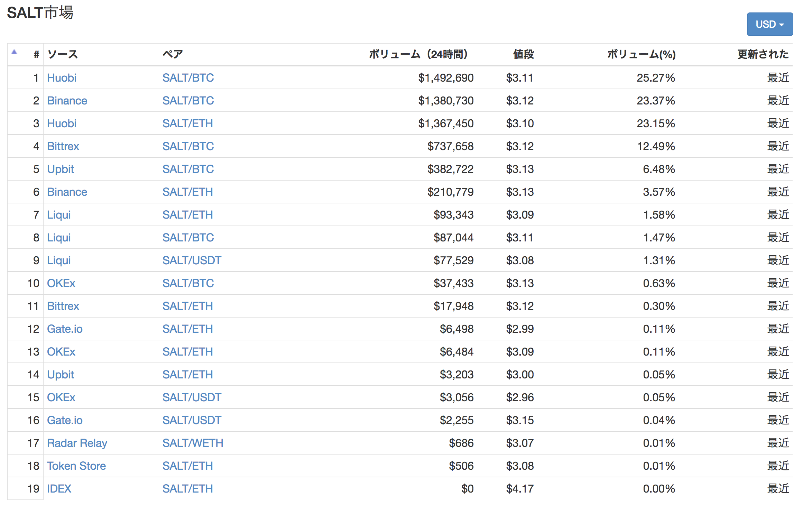The image size is (812, 514).
Task: Open Huobi link in row 3
Action: point(62,123)
